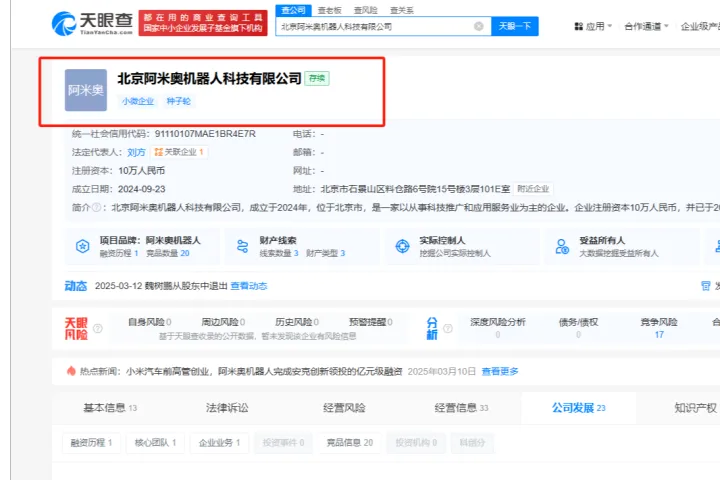
Task: Click the 阿米奥 company logo thumbnail
Action: [86, 90]
